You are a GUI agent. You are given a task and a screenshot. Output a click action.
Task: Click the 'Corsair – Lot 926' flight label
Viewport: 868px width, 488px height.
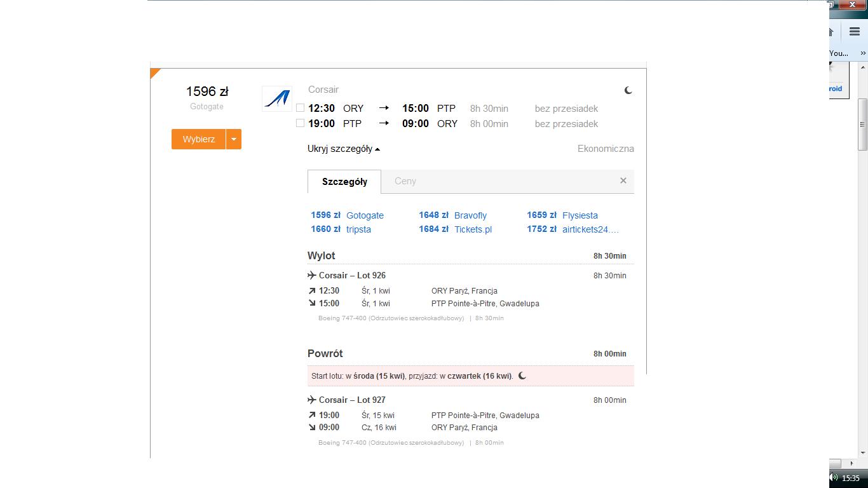[352, 275]
